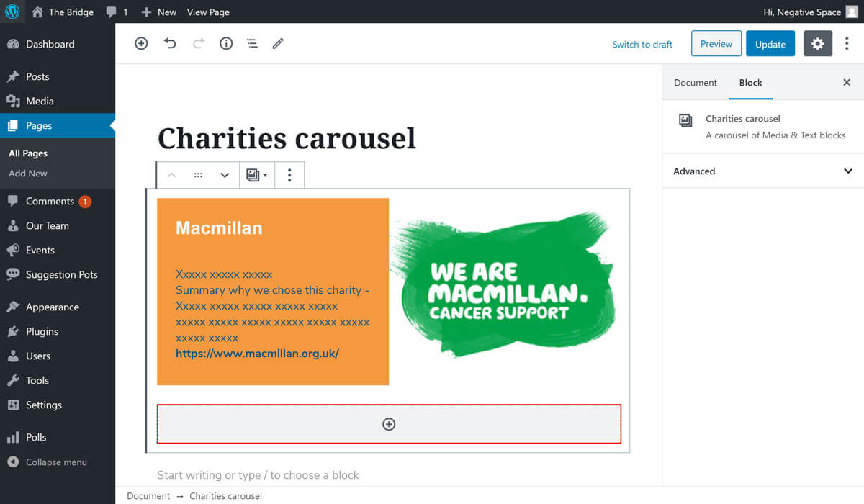Add a block inside the carousel placeholder
This screenshot has height=504, width=864.
click(x=389, y=425)
